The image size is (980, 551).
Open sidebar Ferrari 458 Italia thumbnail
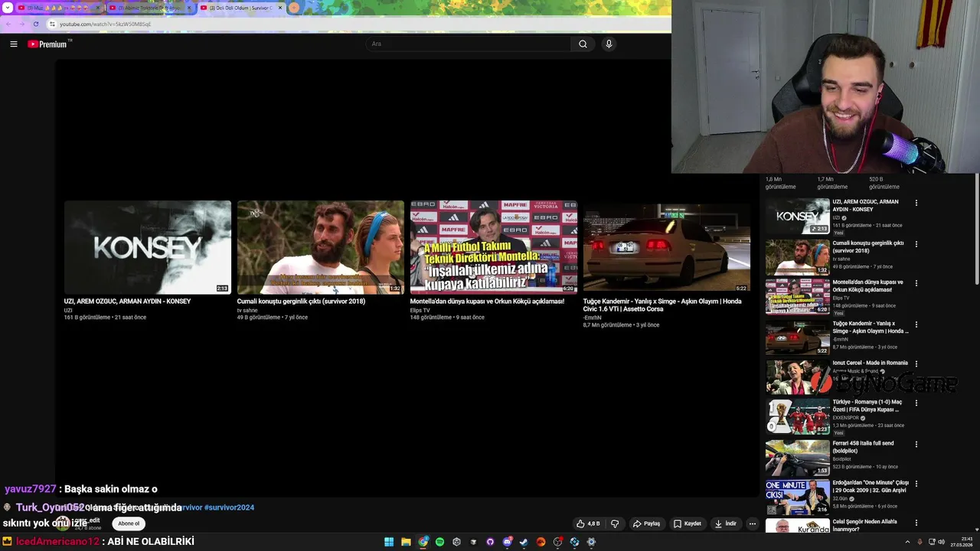pos(798,457)
